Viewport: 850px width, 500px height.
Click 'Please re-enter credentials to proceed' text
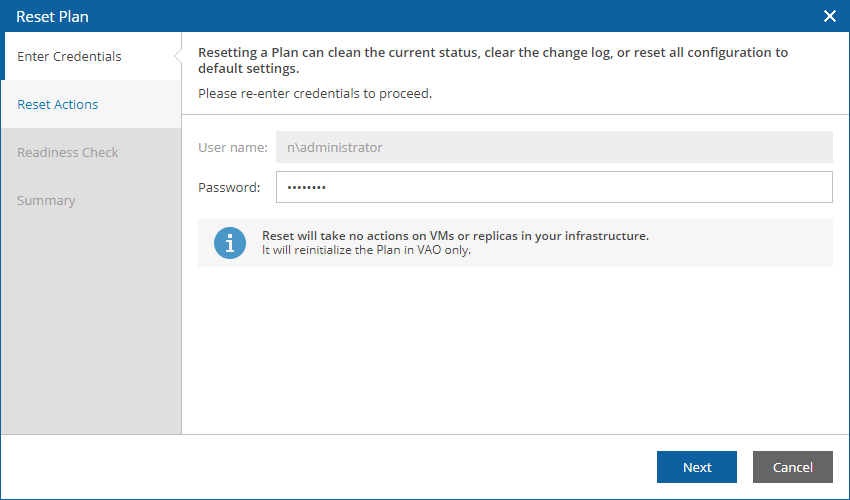(315, 93)
